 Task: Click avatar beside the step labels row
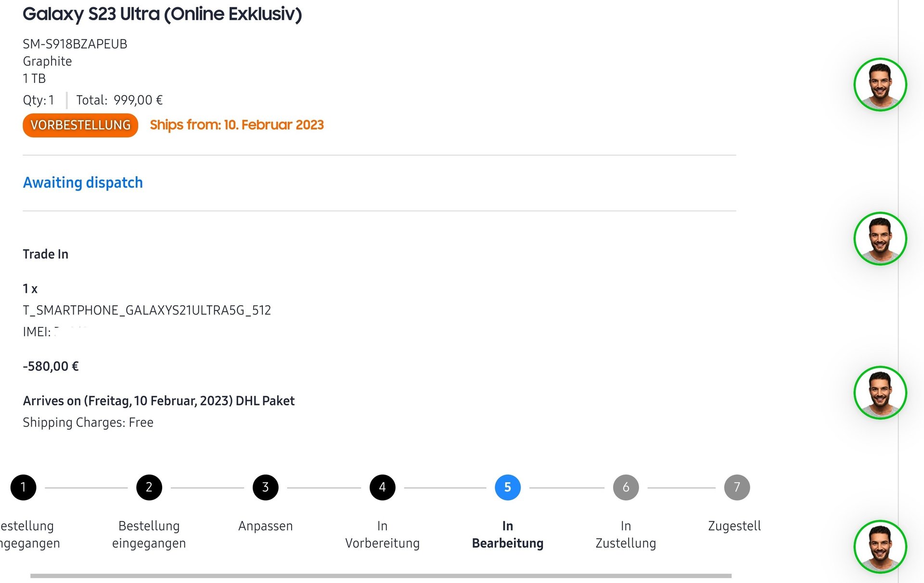(880, 547)
